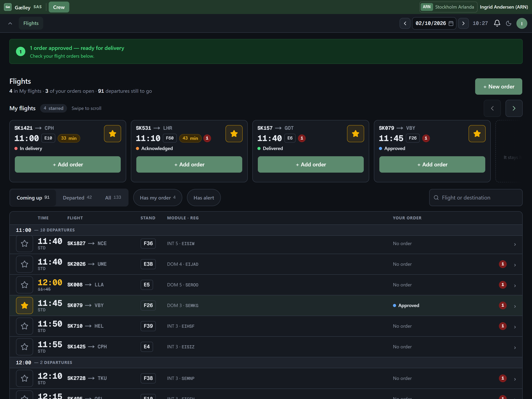Screen dimensions: 532x399
Task: Star flight SK2728 to TKU
Action: (x=25, y=379)
